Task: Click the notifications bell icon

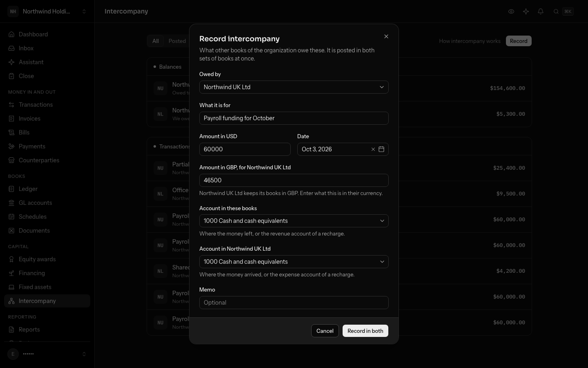Action: (541, 11)
